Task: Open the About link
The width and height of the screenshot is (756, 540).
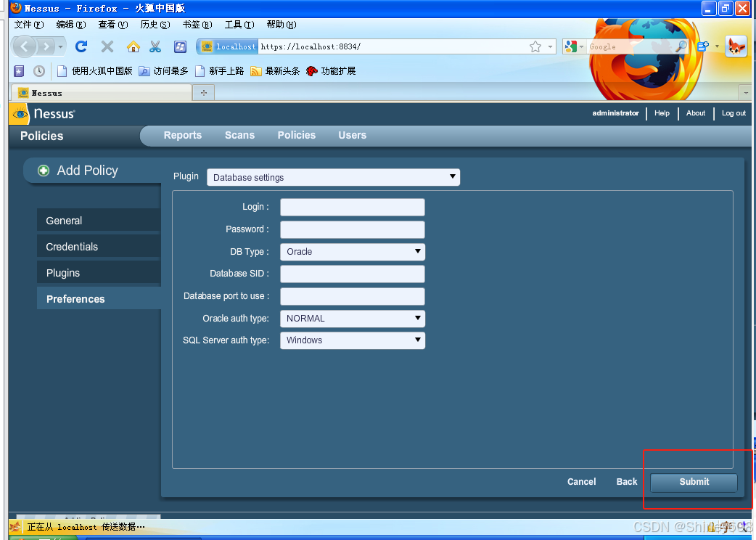Action: pos(695,112)
